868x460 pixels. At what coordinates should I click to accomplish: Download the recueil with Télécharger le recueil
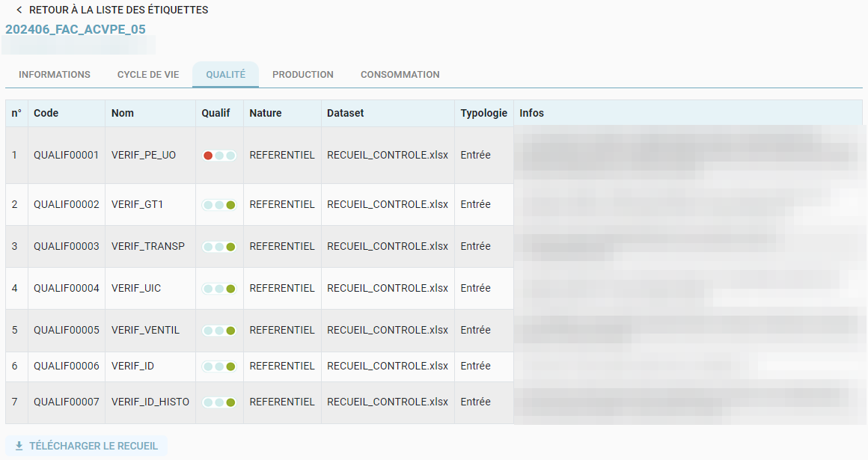[86, 446]
